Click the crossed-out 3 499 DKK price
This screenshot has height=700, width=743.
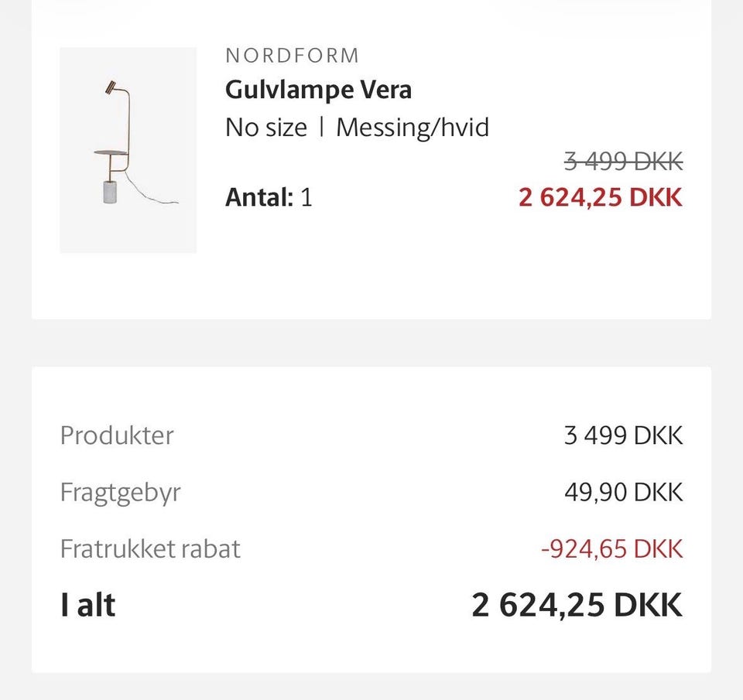point(623,162)
